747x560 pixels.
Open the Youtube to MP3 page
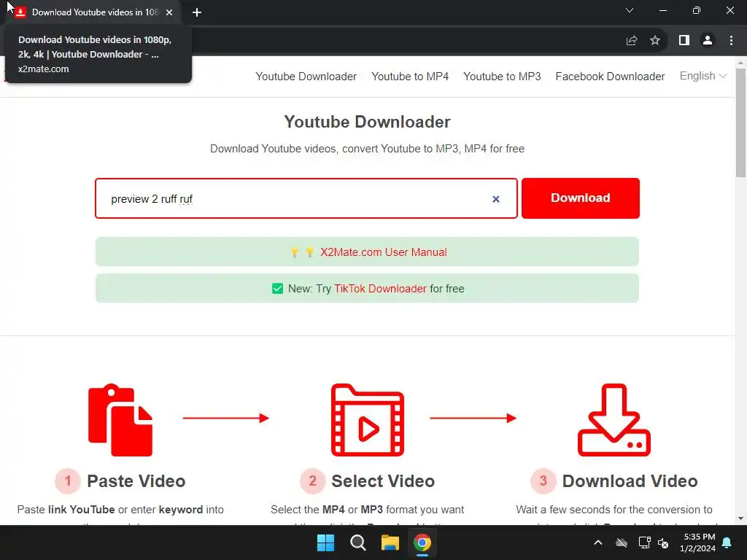(502, 76)
